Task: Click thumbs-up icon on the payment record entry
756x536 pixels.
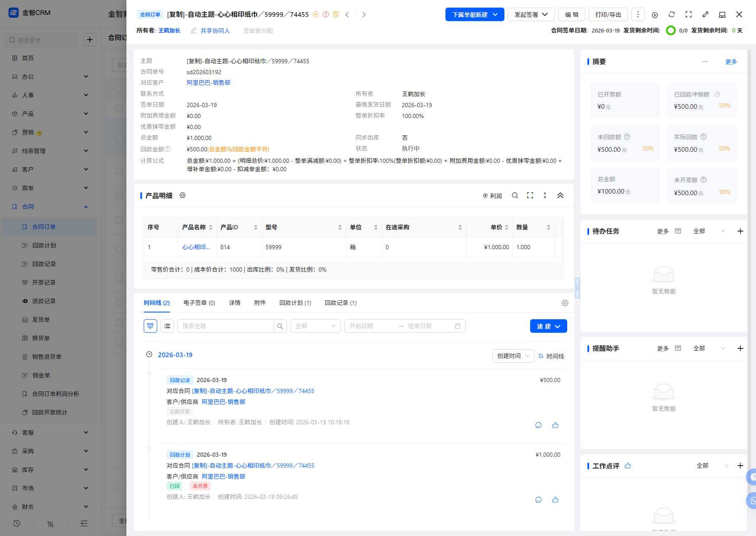Action: pyautogui.click(x=555, y=425)
